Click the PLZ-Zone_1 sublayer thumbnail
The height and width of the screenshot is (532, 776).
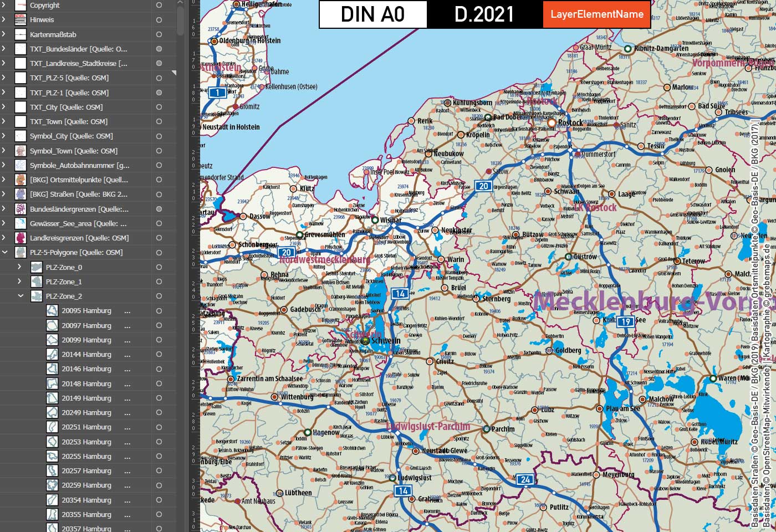[37, 282]
